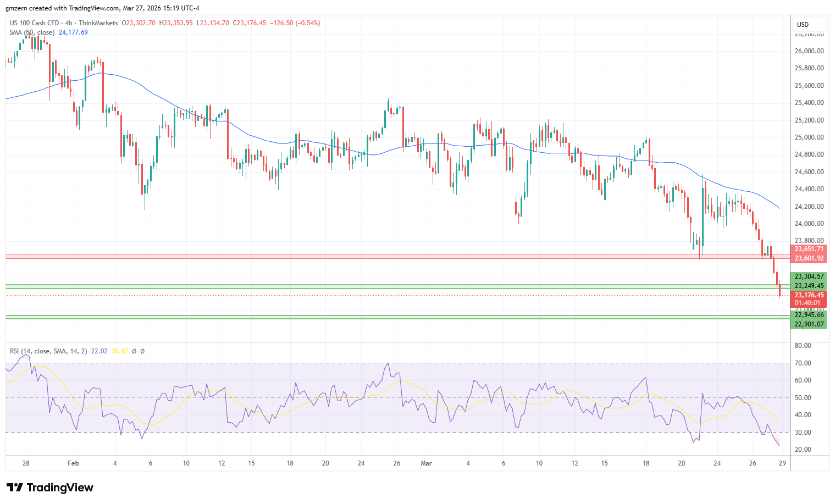Click the 25,400.00 price axis label
Image resolution: width=835 pixels, height=504 pixels.
(x=809, y=103)
